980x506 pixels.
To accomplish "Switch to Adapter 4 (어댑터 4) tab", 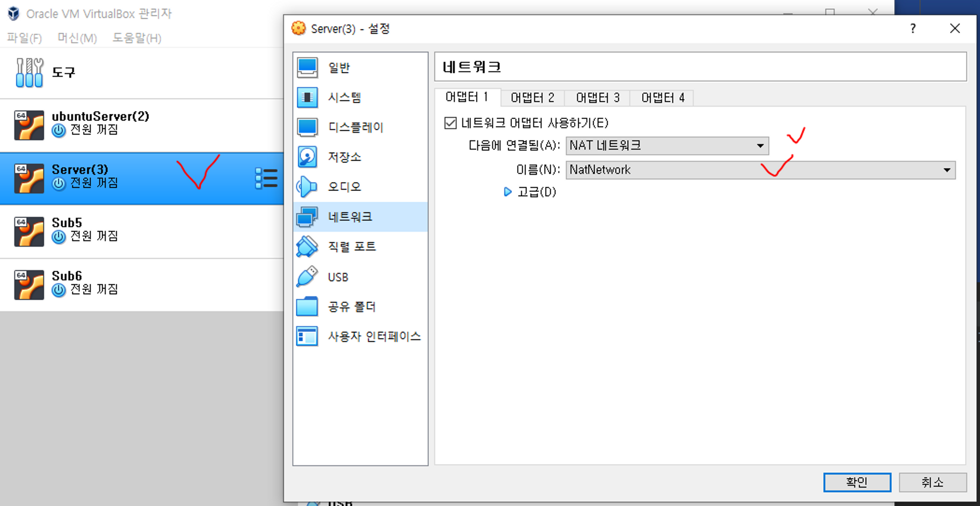I will (x=663, y=98).
